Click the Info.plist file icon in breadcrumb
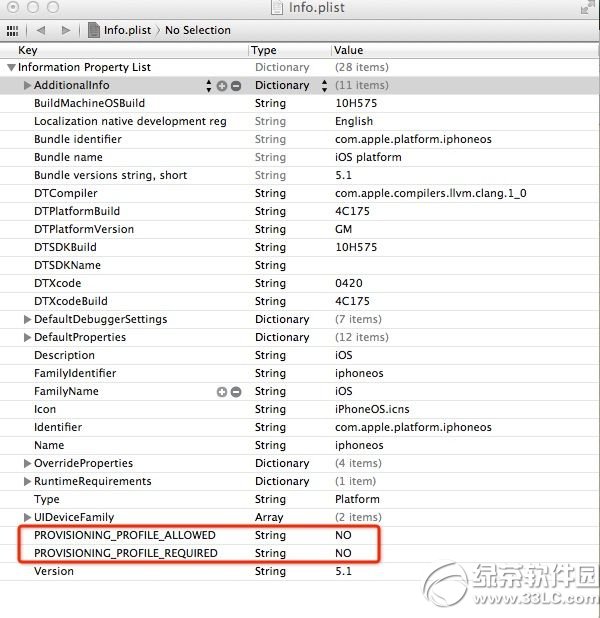This screenshot has width=600, height=618. coord(93,30)
